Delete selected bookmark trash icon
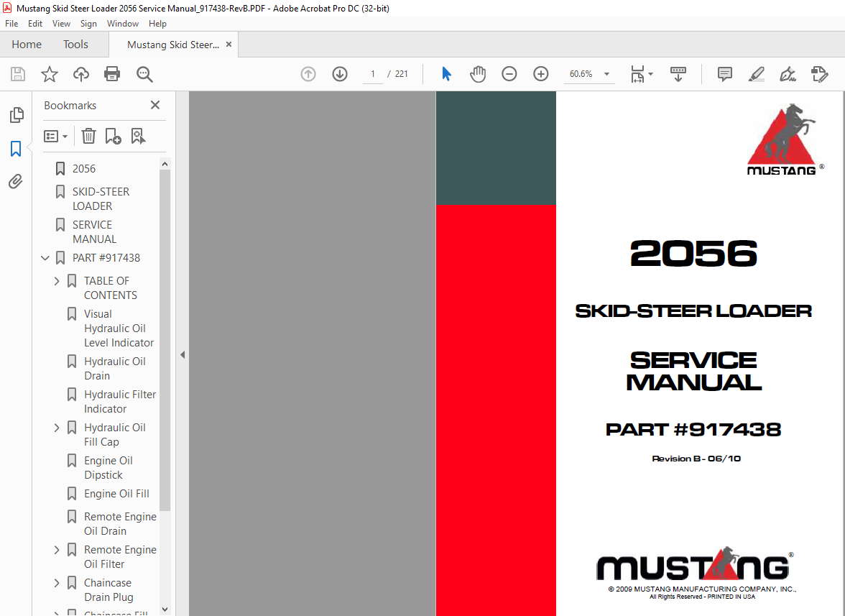Screen dimensions: 845x616 [x=88, y=136]
